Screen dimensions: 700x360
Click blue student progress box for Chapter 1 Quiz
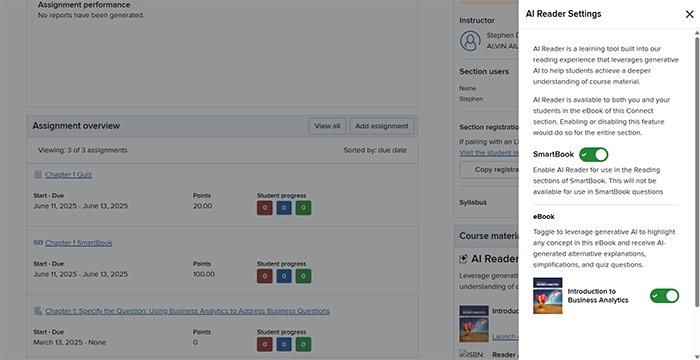tap(284, 208)
